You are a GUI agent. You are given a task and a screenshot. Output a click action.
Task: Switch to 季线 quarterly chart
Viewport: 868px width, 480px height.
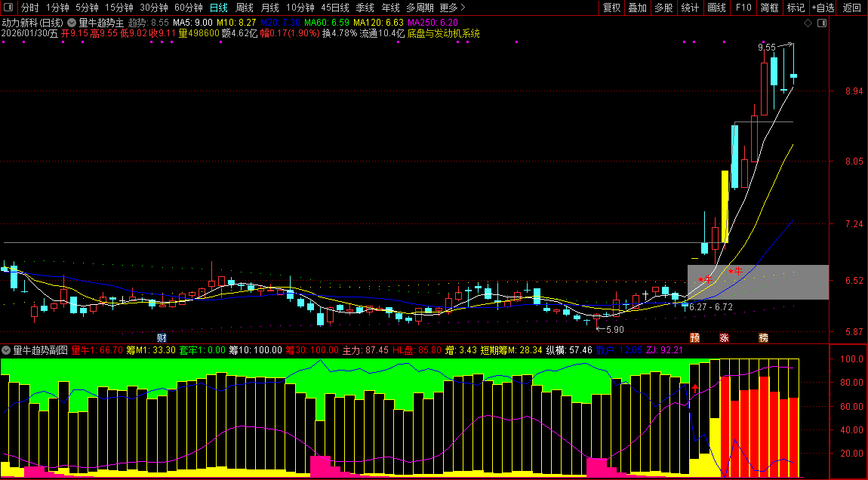(x=365, y=8)
